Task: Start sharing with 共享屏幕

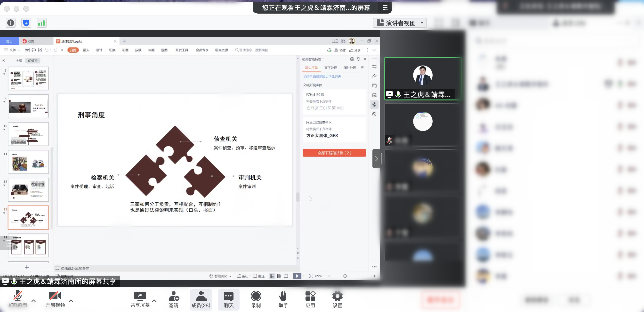Action: (x=140, y=299)
